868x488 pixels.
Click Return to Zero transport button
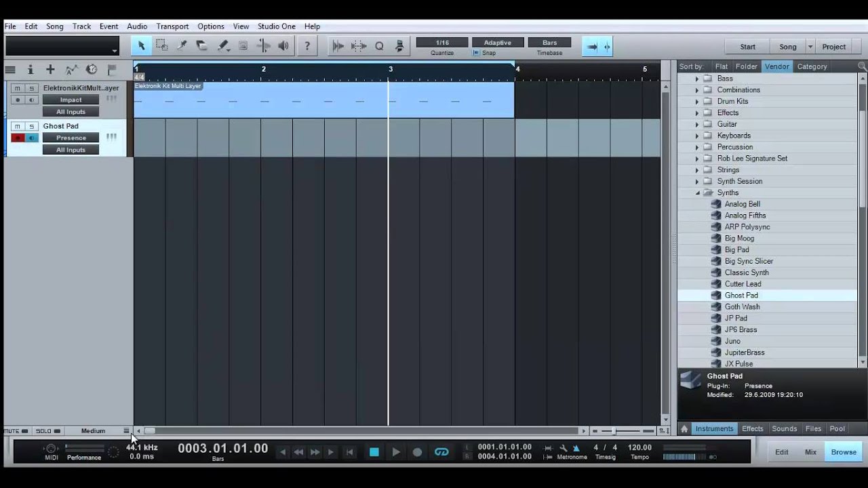pos(349,452)
